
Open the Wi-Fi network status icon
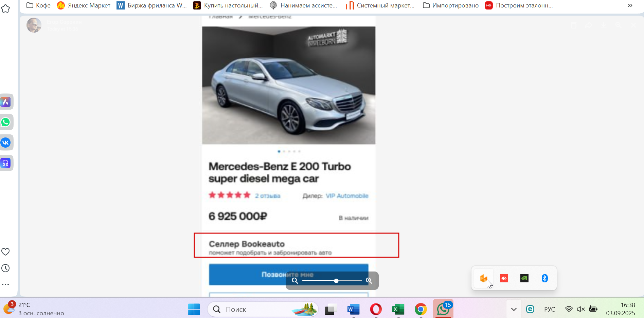click(569, 309)
